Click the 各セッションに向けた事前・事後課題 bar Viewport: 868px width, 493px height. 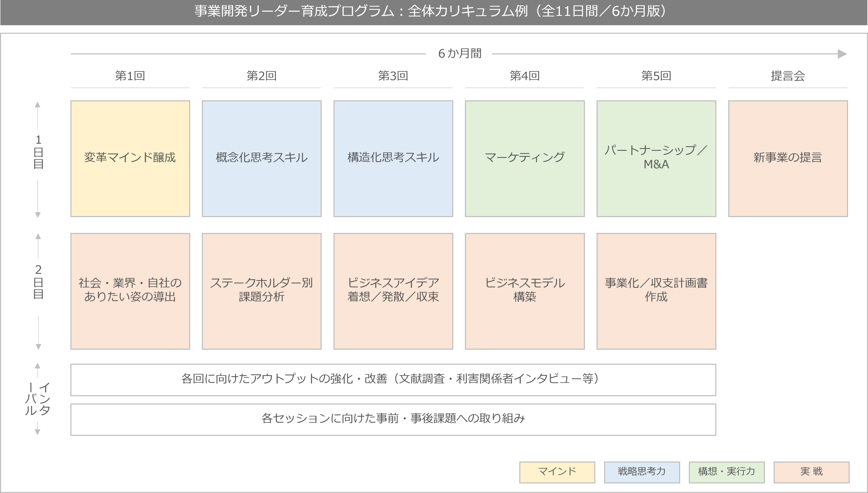coord(393,419)
